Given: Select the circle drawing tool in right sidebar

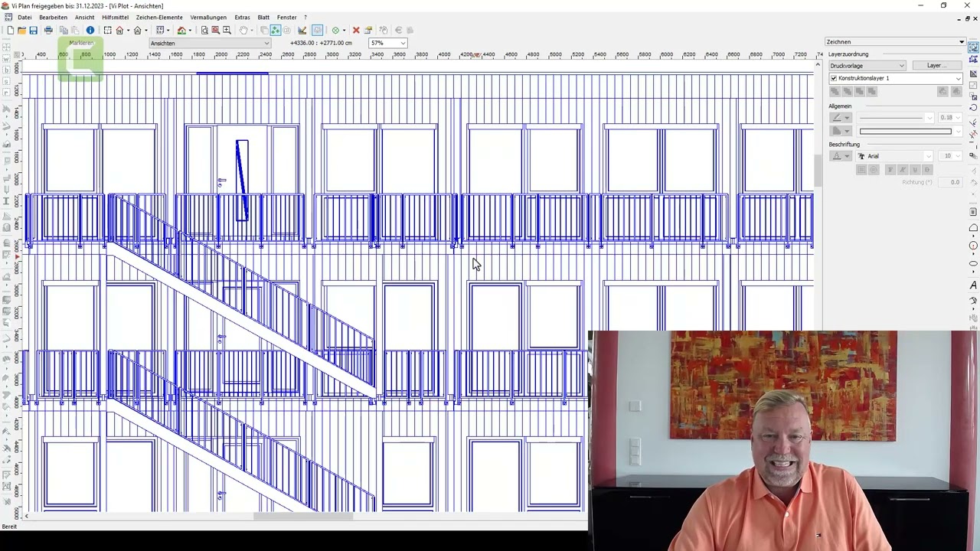Looking at the screenshot, I should [973, 246].
